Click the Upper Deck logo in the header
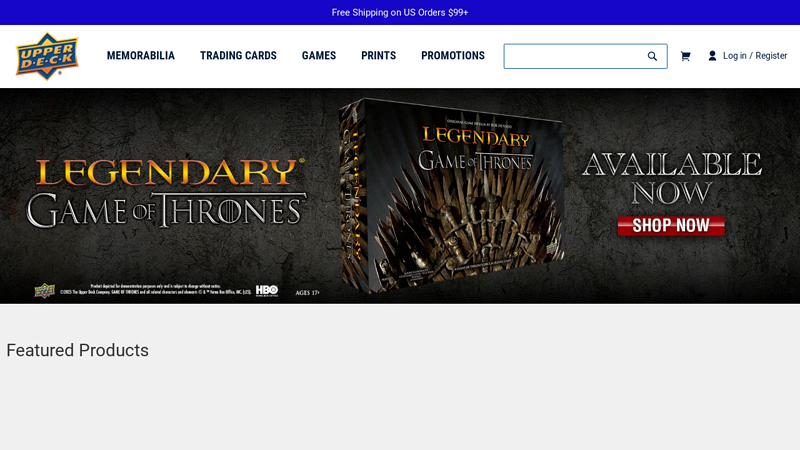This screenshot has width=800, height=450. pyautogui.click(x=47, y=56)
